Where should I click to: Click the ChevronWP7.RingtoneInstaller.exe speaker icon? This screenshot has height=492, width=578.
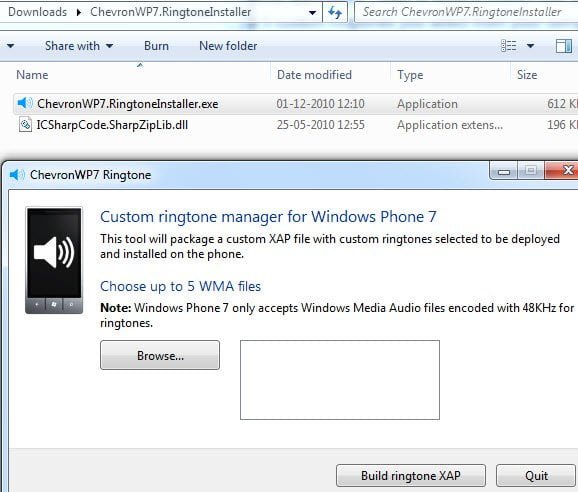point(25,103)
